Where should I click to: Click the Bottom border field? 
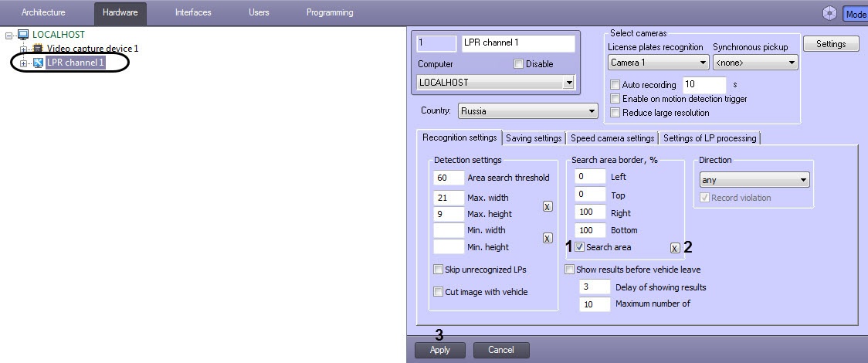[x=590, y=229]
